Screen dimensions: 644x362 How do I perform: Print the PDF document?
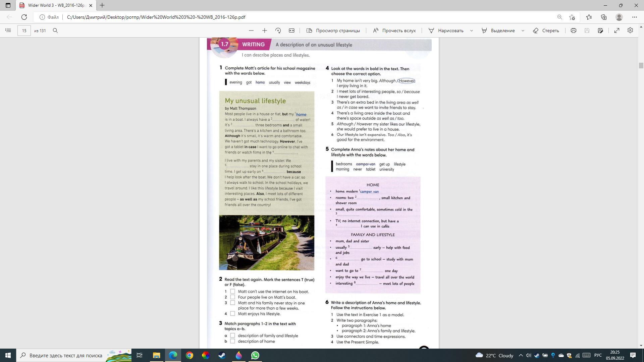tap(574, 31)
